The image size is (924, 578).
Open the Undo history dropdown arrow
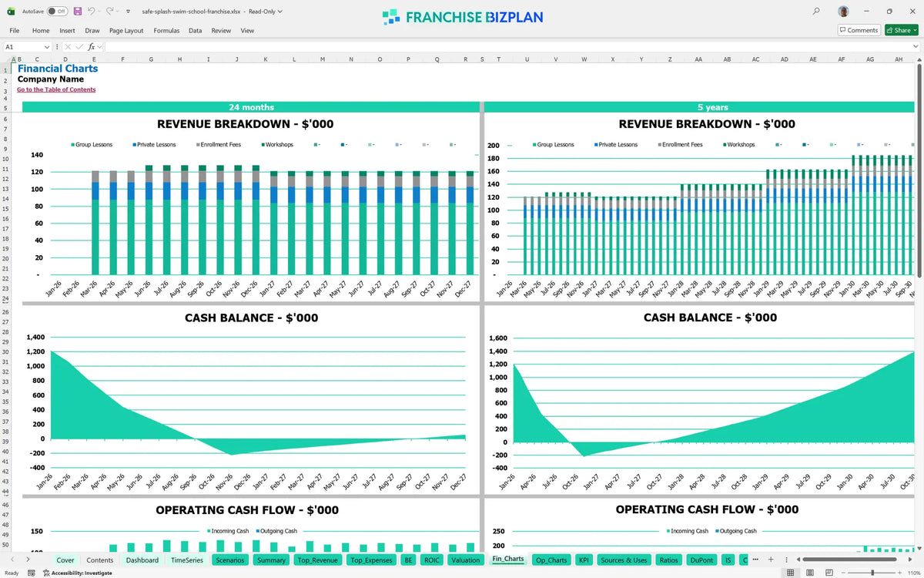[99, 12]
